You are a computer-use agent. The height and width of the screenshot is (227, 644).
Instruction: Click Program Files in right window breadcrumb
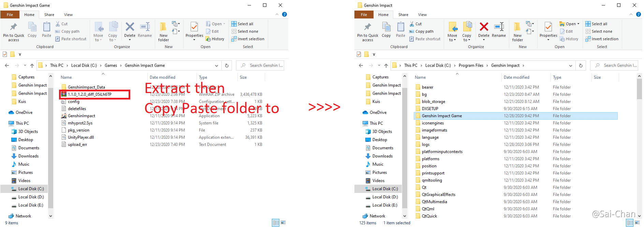pyautogui.click(x=471, y=65)
